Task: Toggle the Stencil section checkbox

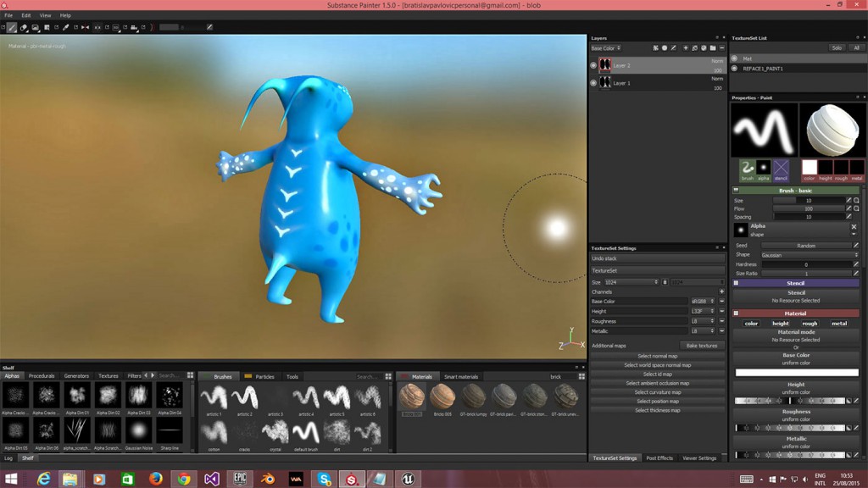Action: 737,283
